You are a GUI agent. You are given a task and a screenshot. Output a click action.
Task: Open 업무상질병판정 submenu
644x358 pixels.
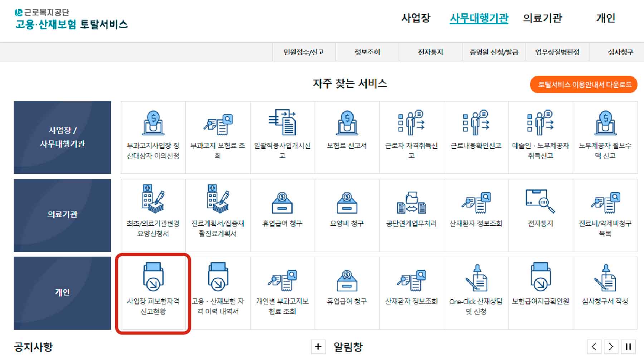coord(557,52)
